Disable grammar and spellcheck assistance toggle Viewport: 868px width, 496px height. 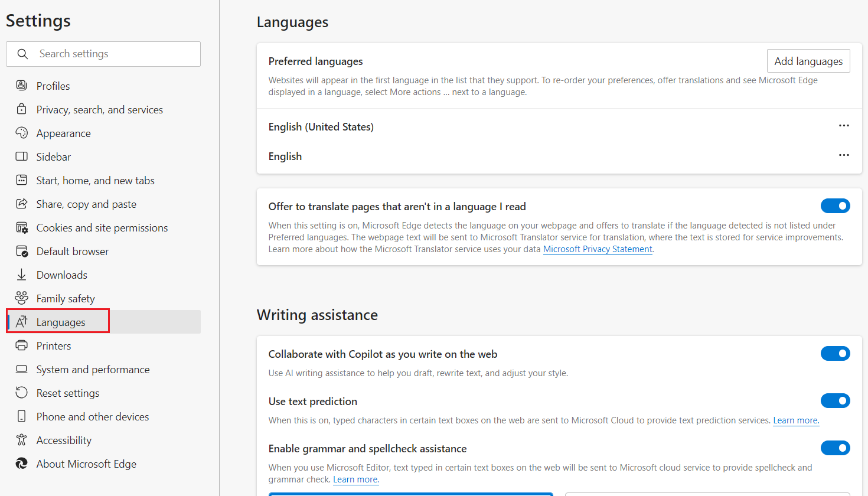coord(835,448)
